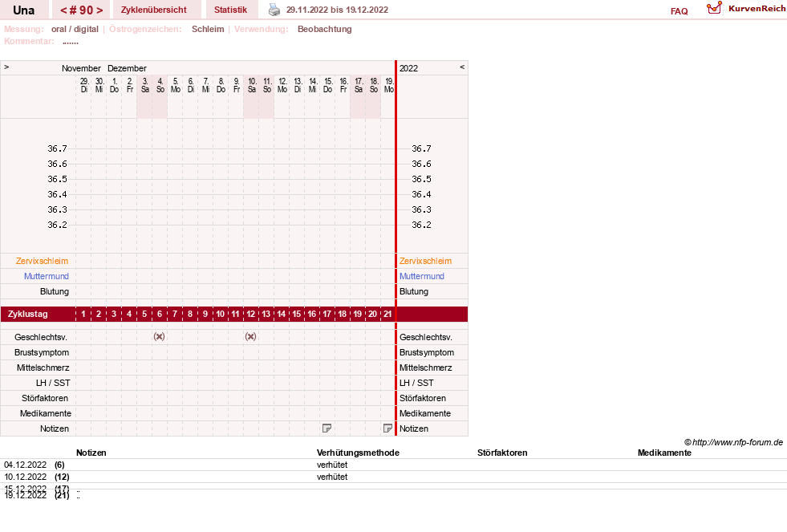Click the 'Beobachtung' usage value
The width and height of the screenshot is (787, 532).
click(x=325, y=29)
